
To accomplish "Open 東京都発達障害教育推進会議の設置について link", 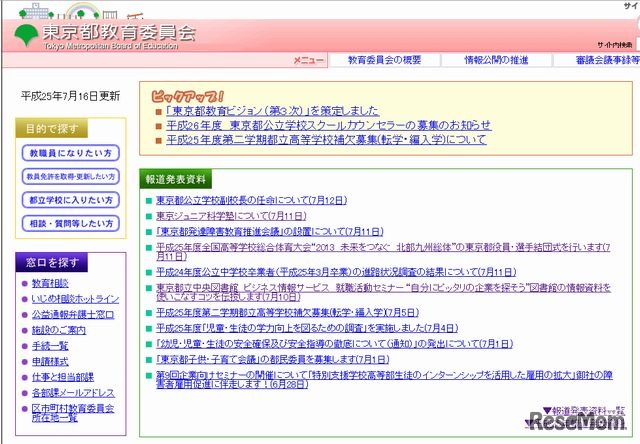I will coord(270,232).
